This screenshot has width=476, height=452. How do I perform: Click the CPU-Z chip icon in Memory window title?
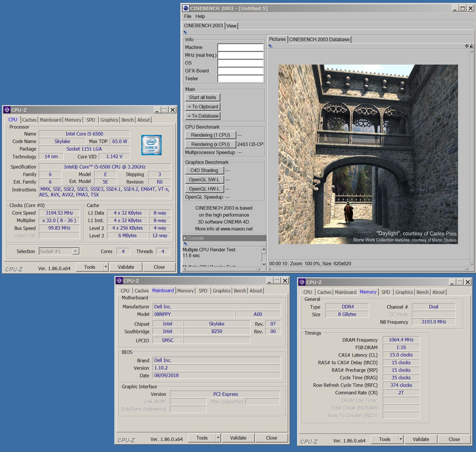[x=302, y=282]
